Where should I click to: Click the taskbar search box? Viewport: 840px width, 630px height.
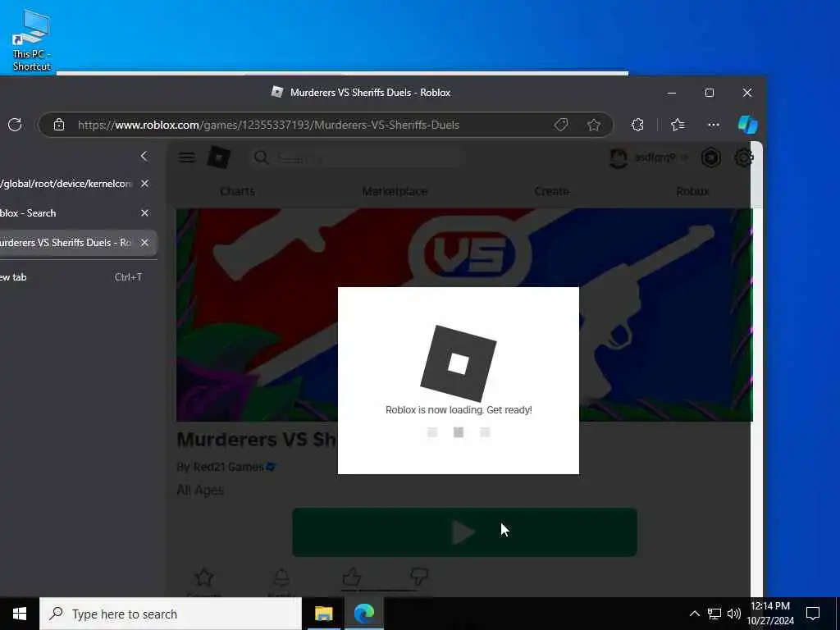click(x=171, y=614)
